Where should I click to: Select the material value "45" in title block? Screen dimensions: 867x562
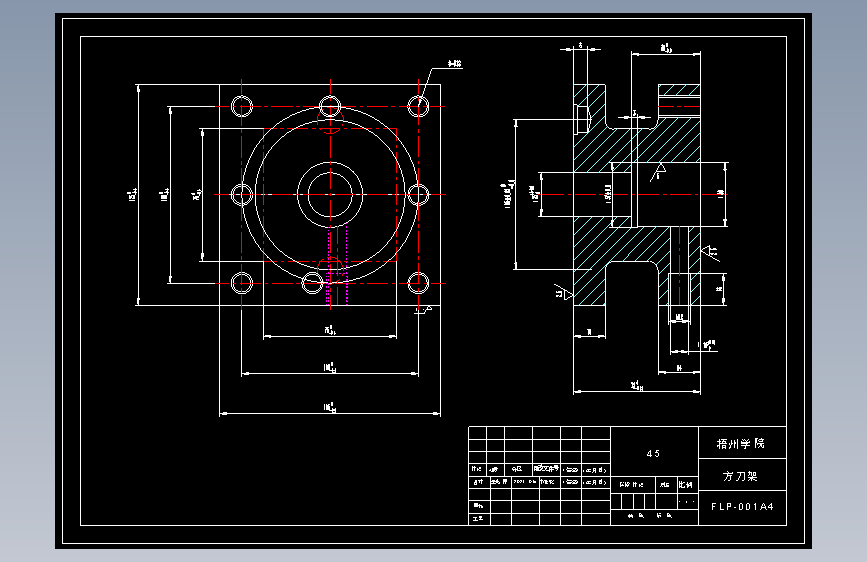(653, 454)
